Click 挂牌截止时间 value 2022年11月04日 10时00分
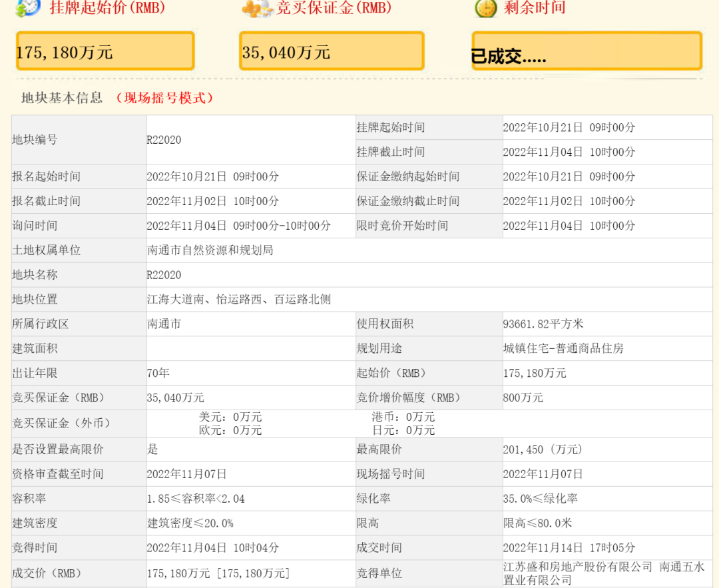Viewport: 719px width, 588px height. pos(569,152)
